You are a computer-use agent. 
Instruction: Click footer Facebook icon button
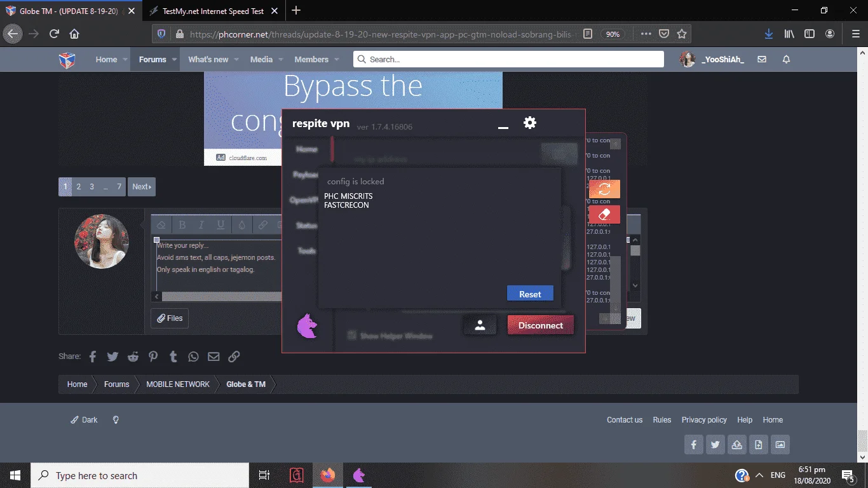(693, 445)
